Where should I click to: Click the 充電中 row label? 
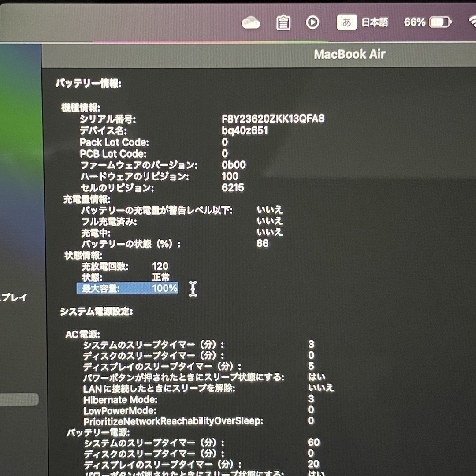96,233
